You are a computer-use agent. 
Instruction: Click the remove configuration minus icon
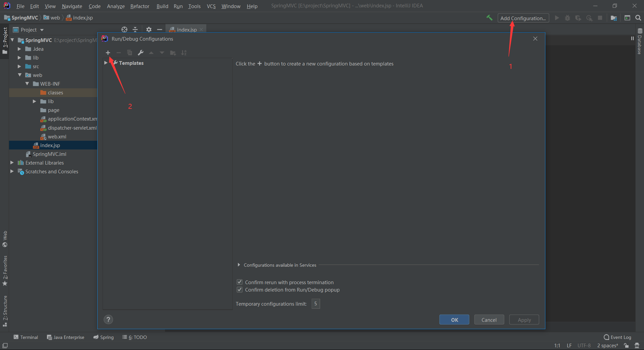click(x=119, y=53)
